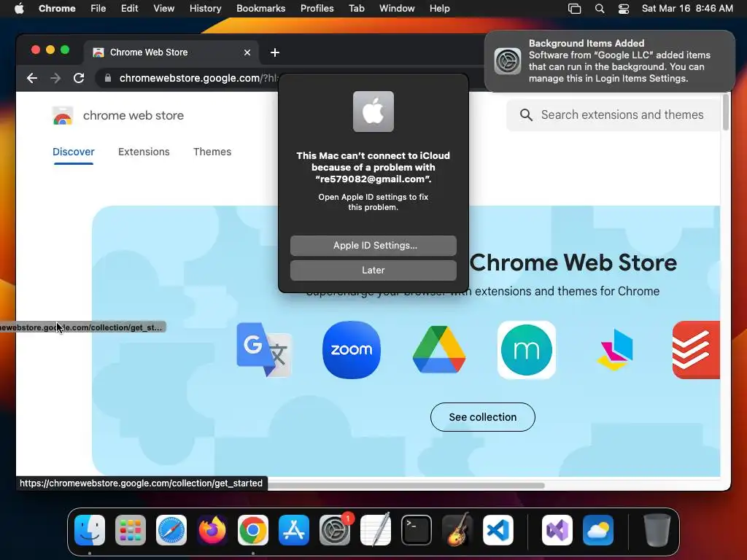Open Firefox from the Dock
Screen dimensions: 747x560
212,530
